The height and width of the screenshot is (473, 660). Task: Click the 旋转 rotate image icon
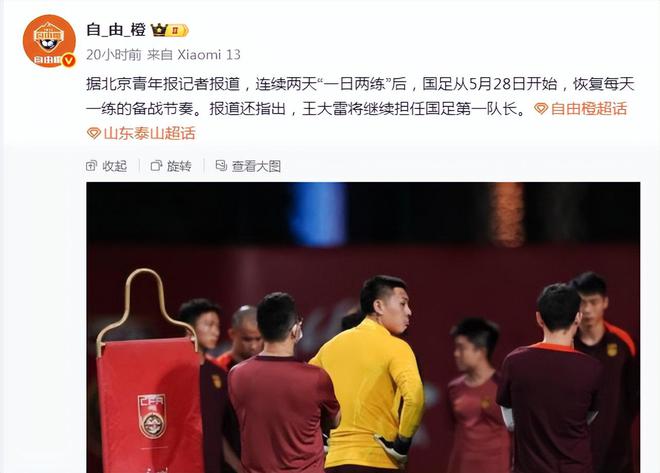(x=156, y=166)
